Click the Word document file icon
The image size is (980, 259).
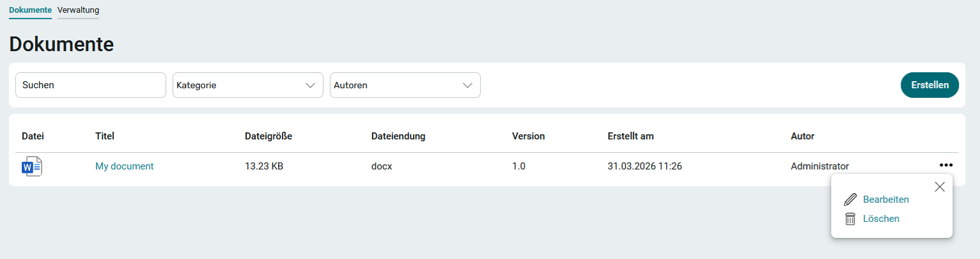tap(32, 166)
